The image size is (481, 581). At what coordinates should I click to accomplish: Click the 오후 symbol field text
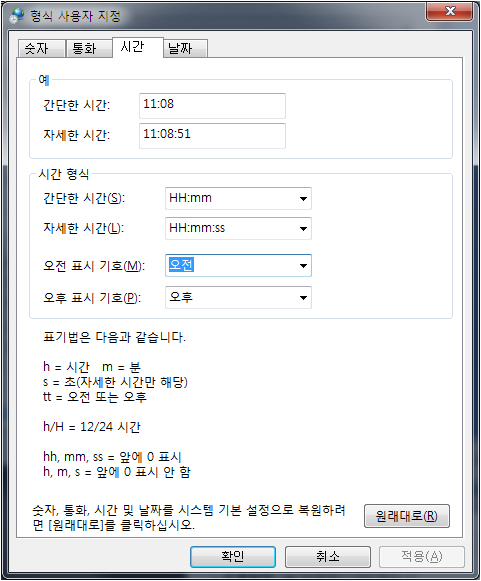tap(181, 297)
